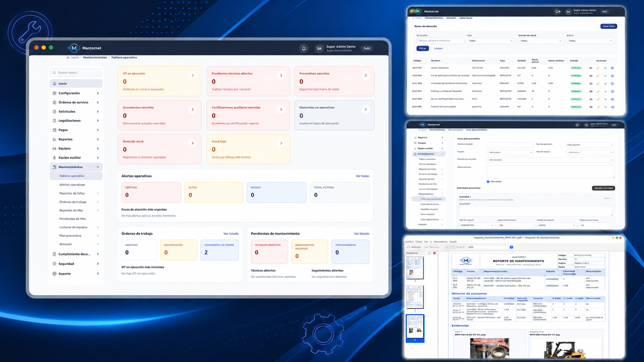Viewport: 644px width, 362px height.
Task: Click Ver todas link in alerts
Action: pyautogui.click(x=362, y=176)
